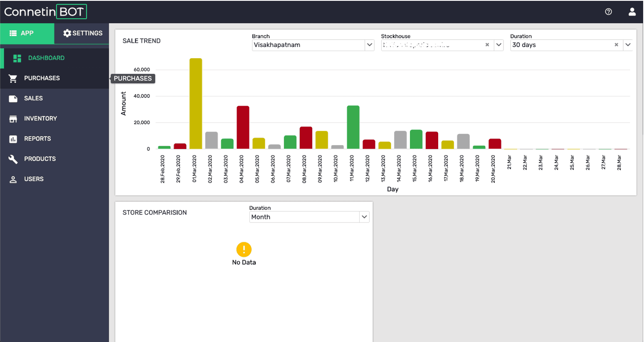Click the ConnetinBOT logo
Viewport: 644px width, 342px height.
point(45,12)
